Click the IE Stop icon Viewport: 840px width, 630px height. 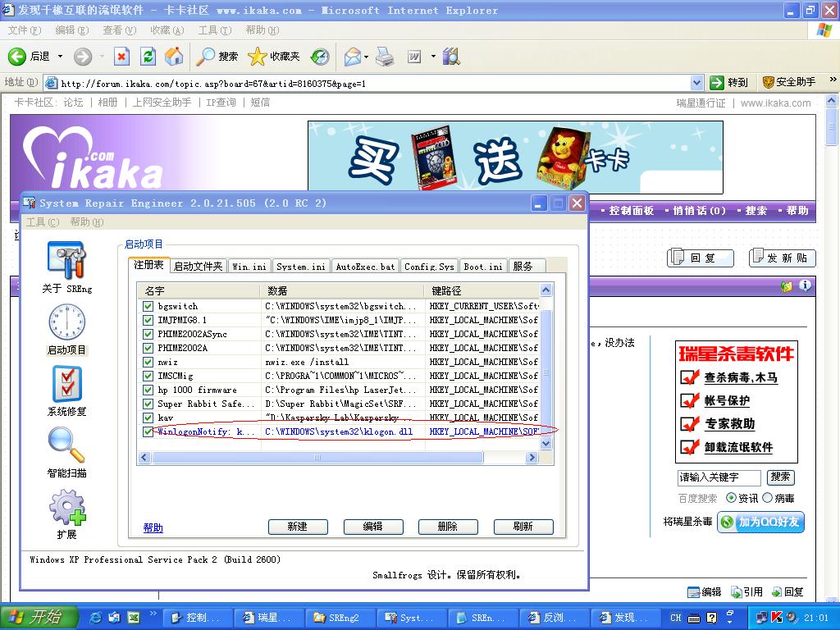(x=121, y=57)
